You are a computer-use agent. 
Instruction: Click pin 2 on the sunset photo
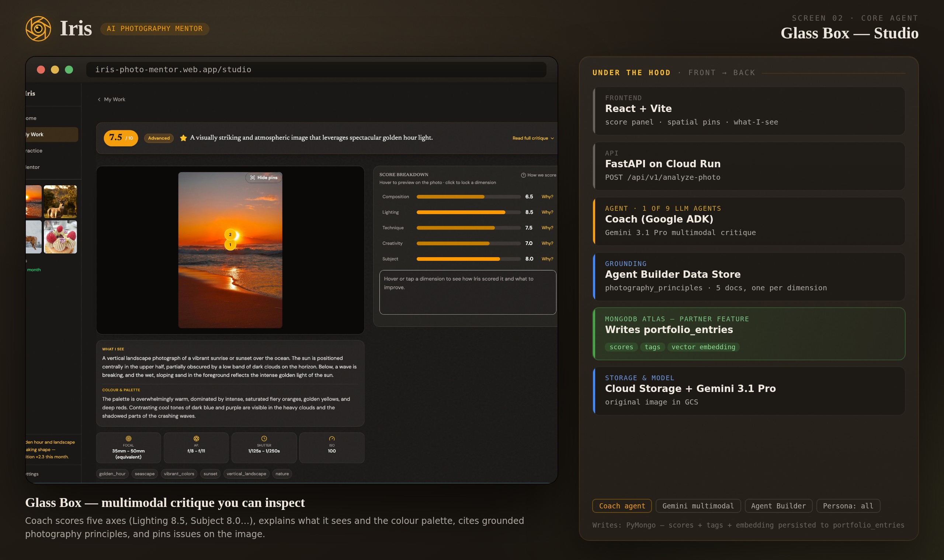[230, 234]
